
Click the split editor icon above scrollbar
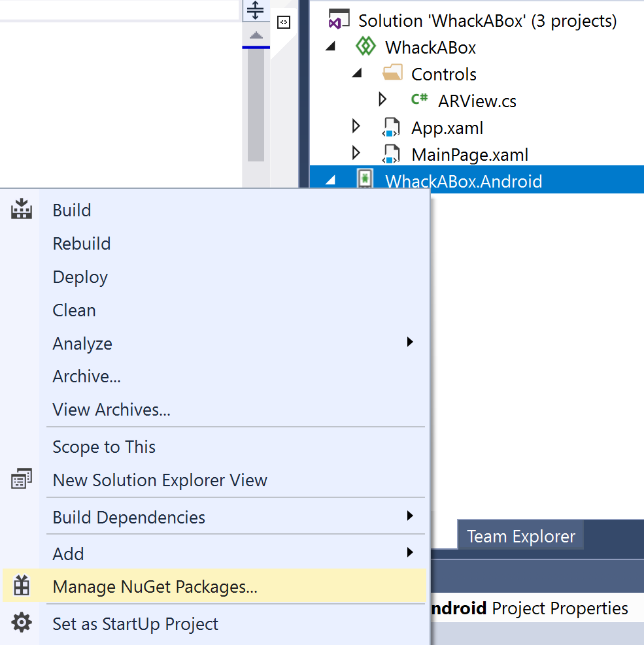pyautogui.click(x=256, y=10)
